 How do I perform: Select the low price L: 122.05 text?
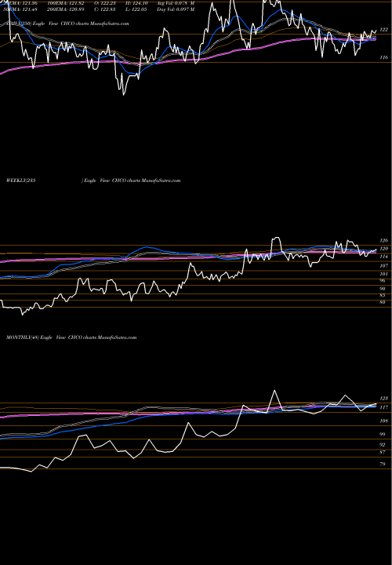click(137, 9)
